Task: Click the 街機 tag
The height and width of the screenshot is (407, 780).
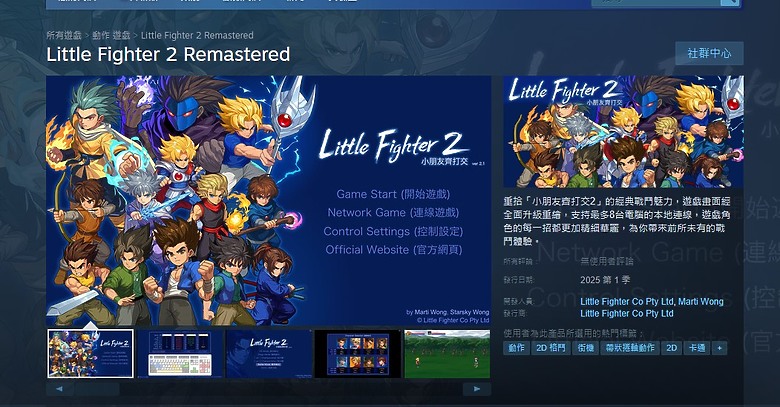Action: click(x=585, y=348)
